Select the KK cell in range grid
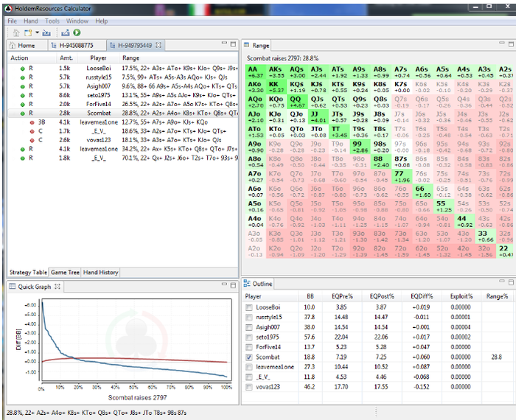The width and height of the screenshot is (516, 420). pyautogui.click(x=276, y=87)
